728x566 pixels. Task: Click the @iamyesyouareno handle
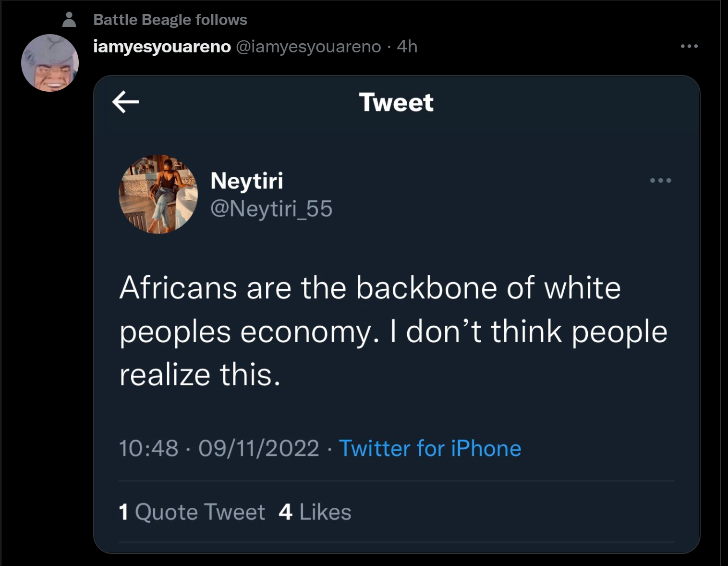coord(308,47)
